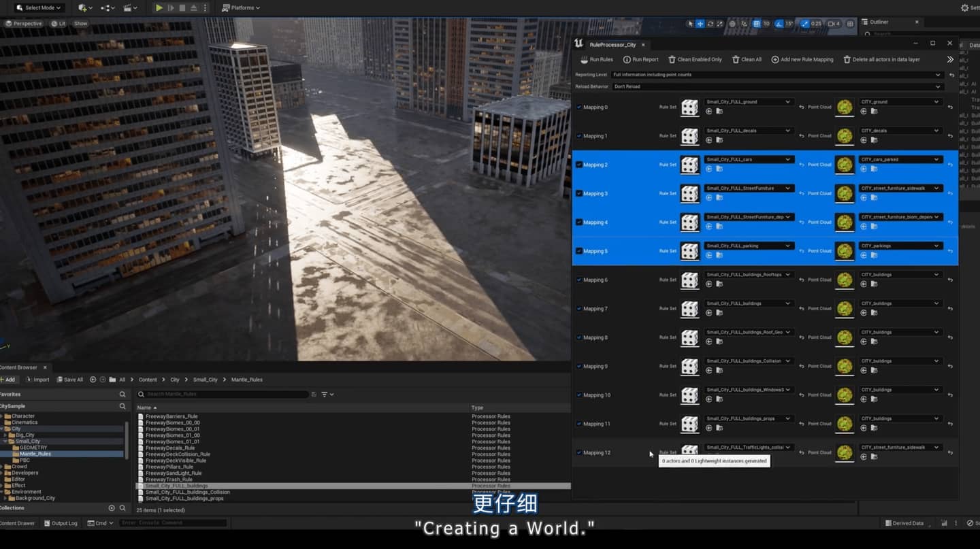Browse to asset icon under CITY_decals
The image size is (980, 549).
click(x=875, y=140)
